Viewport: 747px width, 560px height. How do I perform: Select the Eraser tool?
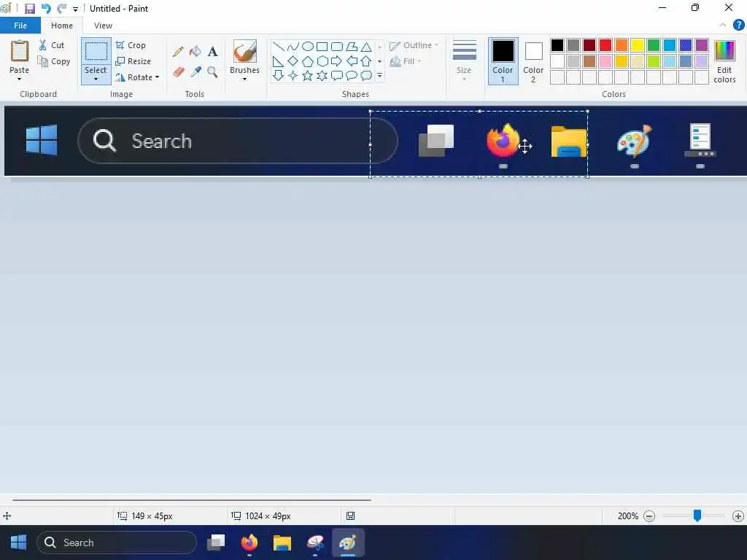[x=178, y=72]
